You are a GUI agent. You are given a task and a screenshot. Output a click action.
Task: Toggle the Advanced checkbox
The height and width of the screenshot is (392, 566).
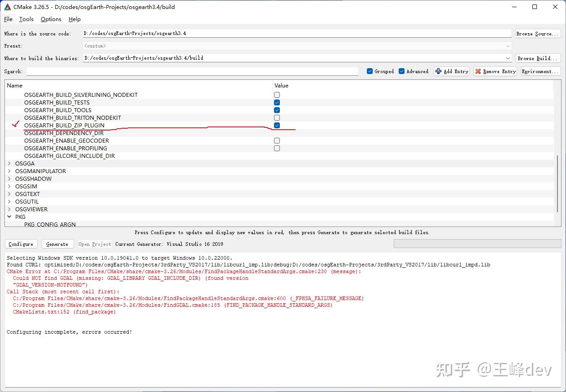pyautogui.click(x=401, y=71)
